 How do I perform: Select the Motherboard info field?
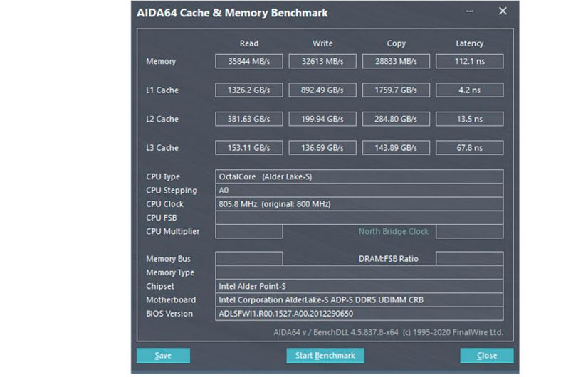(359, 300)
